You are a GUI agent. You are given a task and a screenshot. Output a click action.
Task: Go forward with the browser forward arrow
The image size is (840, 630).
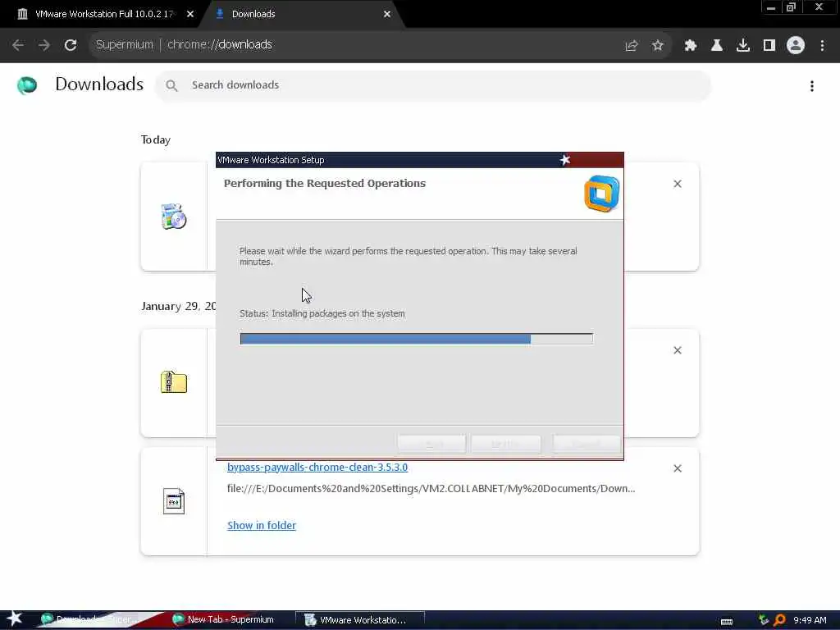coord(44,45)
